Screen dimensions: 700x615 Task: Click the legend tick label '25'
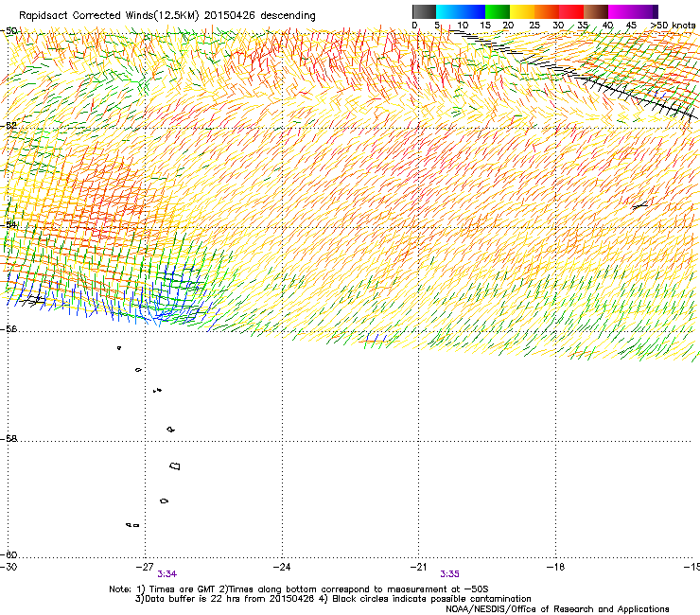tap(534, 25)
